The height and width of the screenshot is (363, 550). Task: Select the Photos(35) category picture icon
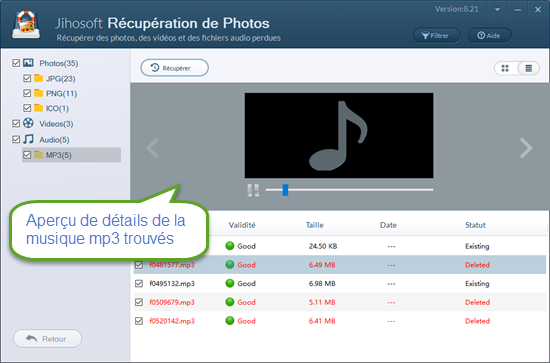tap(28, 63)
